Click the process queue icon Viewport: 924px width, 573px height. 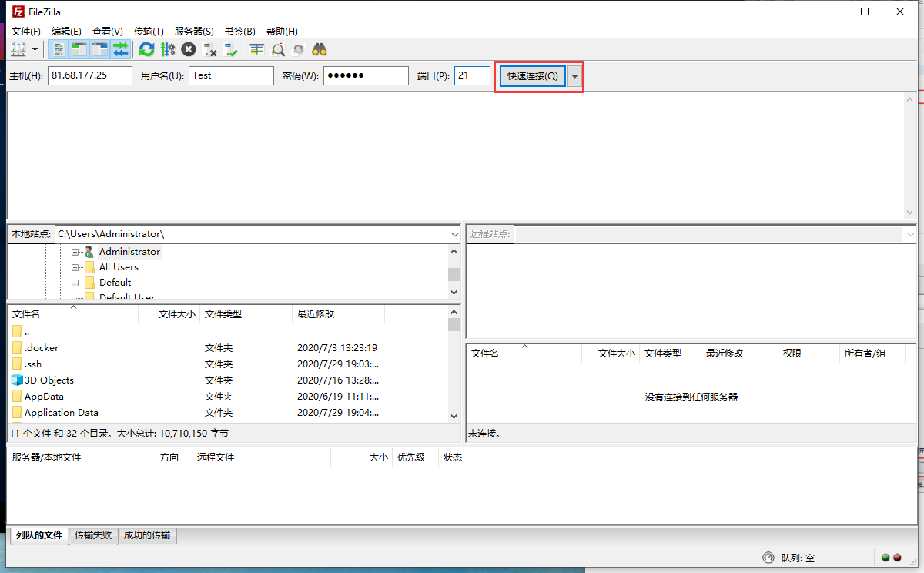click(168, 49)
